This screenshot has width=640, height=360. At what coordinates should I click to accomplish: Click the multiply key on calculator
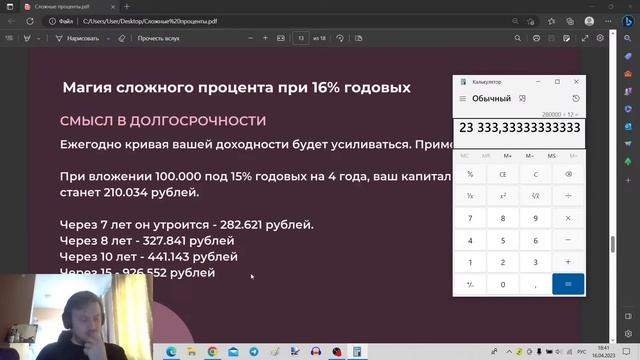568,218
